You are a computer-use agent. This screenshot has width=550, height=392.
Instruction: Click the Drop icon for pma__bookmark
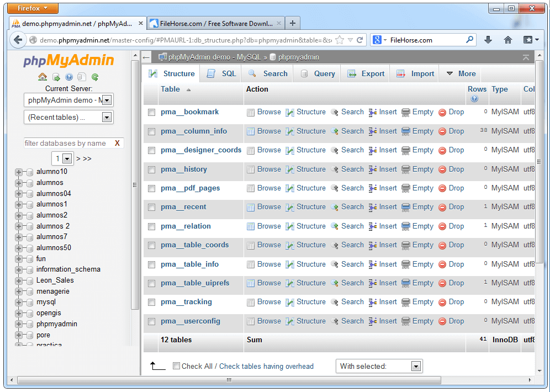pyautogui.click(x=442, y=112)
